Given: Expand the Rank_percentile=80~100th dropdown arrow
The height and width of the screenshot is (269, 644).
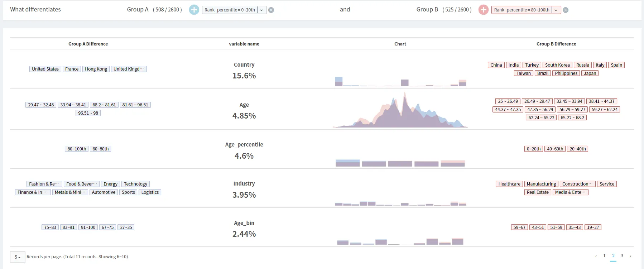Looking at the screenshot, I should [x=556, y=10].
